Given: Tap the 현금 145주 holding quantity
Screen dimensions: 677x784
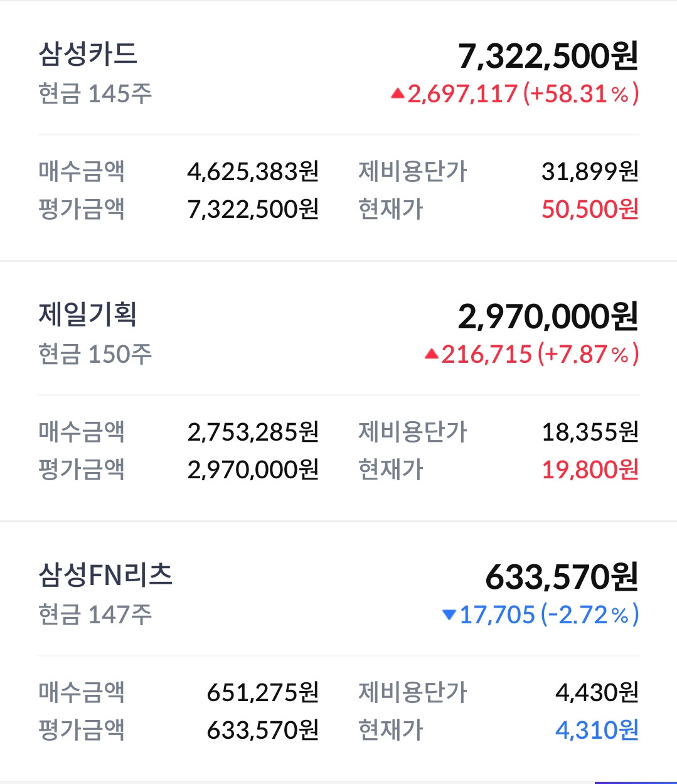Looking at the screenshot, I should pyautogui.click(x=95, y=94).
